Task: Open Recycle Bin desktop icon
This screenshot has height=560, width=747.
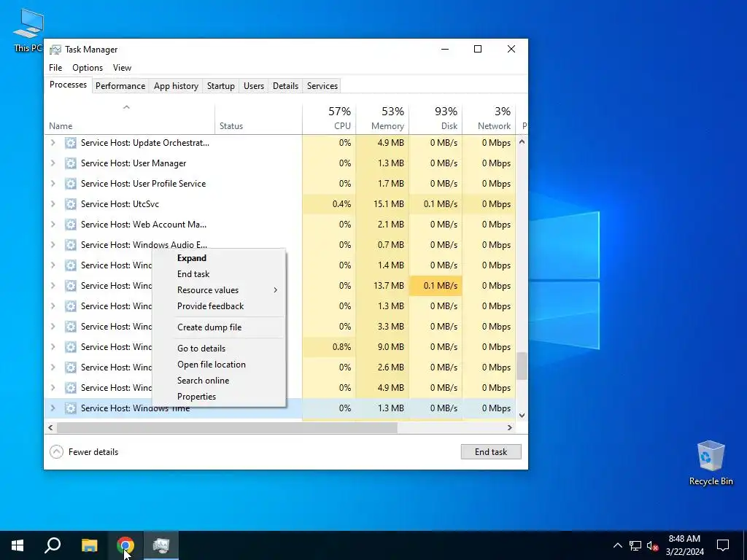Action: coord(711,463)
